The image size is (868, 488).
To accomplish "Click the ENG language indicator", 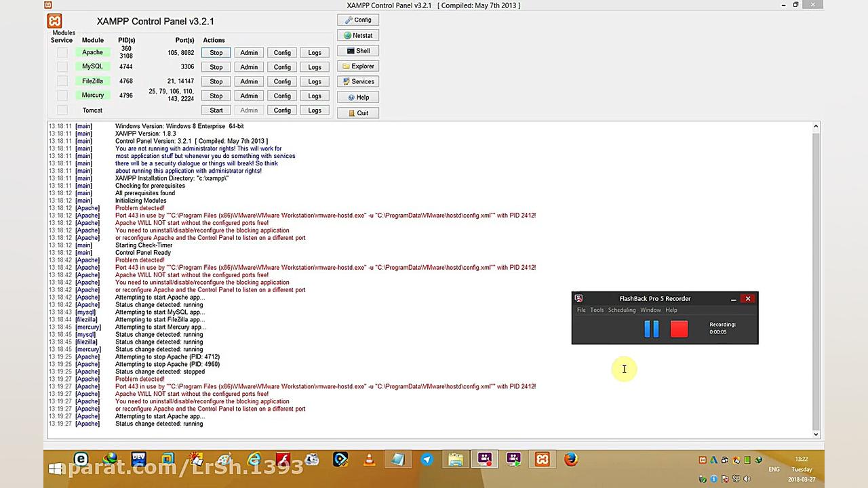I will (x=774, y=469).
